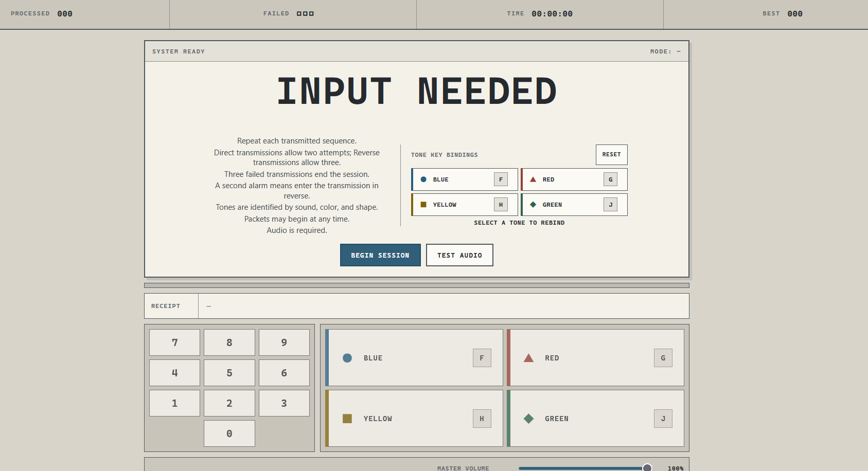Tap the large BLUE tone pad
The width and height of the screenshot is (868, 471).
[x=414, y=358]
